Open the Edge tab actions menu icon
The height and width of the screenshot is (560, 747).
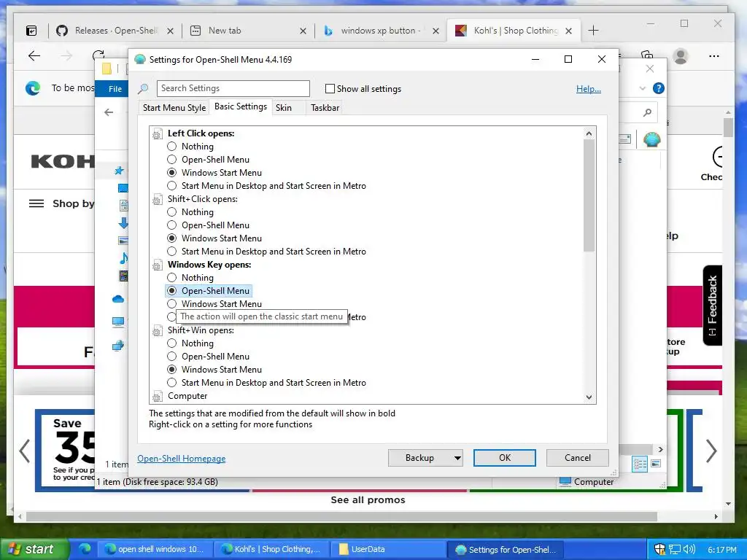coord(31,31)
